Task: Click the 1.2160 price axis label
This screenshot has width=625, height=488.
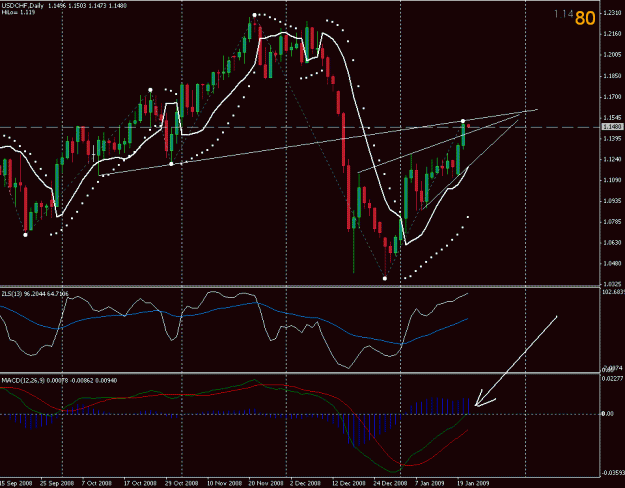Action: [x=612, y=34]
